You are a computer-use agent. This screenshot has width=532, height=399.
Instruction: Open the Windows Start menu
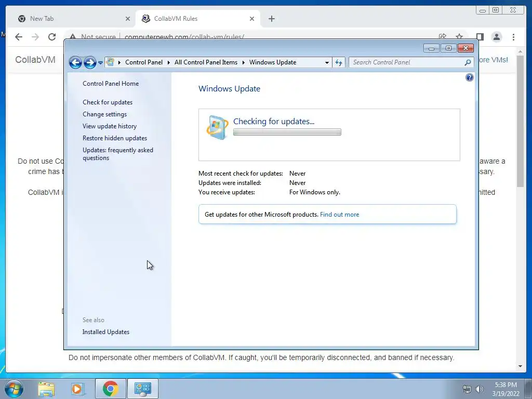[x=14, y=389]
